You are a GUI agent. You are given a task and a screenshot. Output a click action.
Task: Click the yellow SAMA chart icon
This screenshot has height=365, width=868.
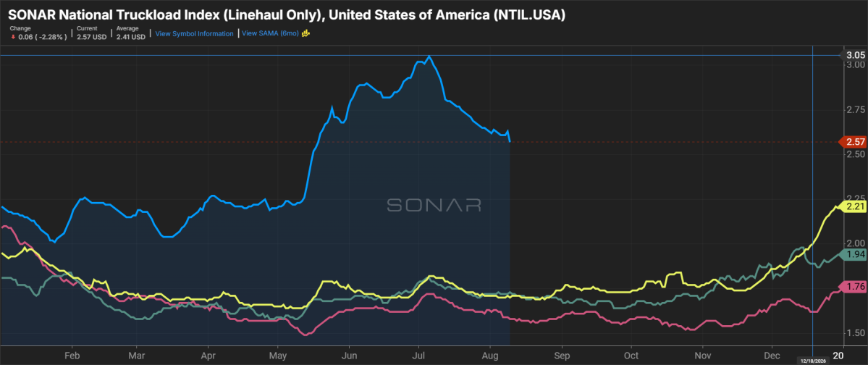[305, 33]
